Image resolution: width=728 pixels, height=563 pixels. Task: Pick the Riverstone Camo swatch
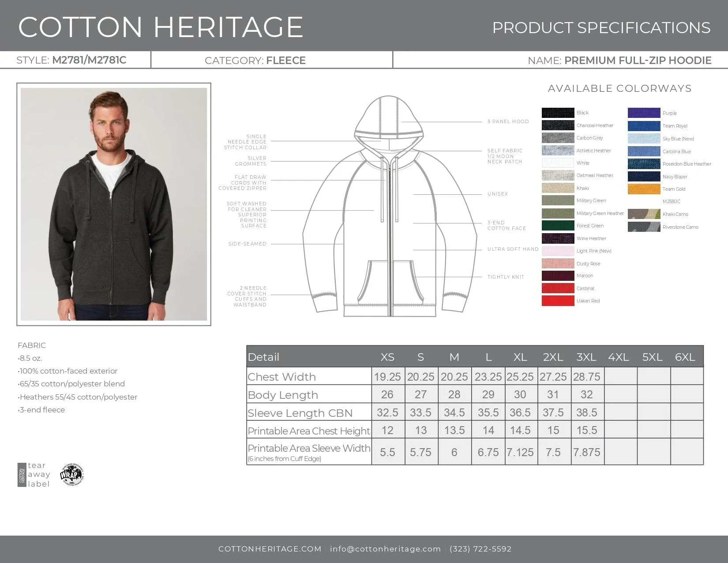[644, 227]
